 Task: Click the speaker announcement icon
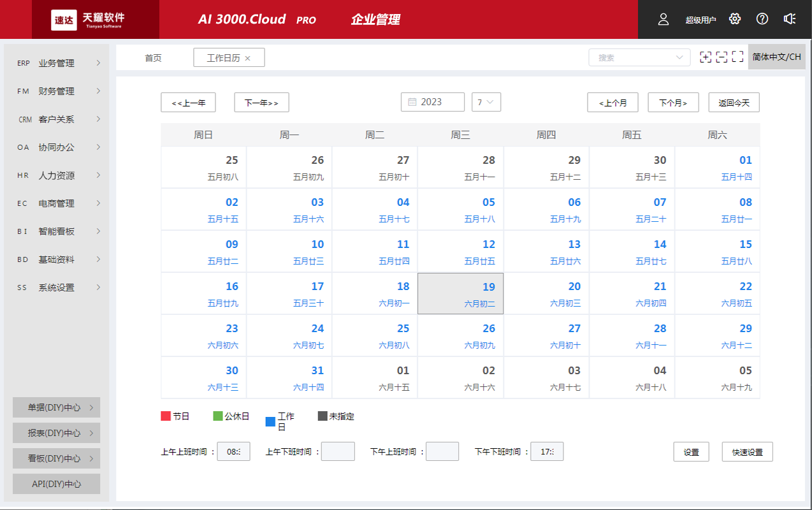(x=790, y=19)
